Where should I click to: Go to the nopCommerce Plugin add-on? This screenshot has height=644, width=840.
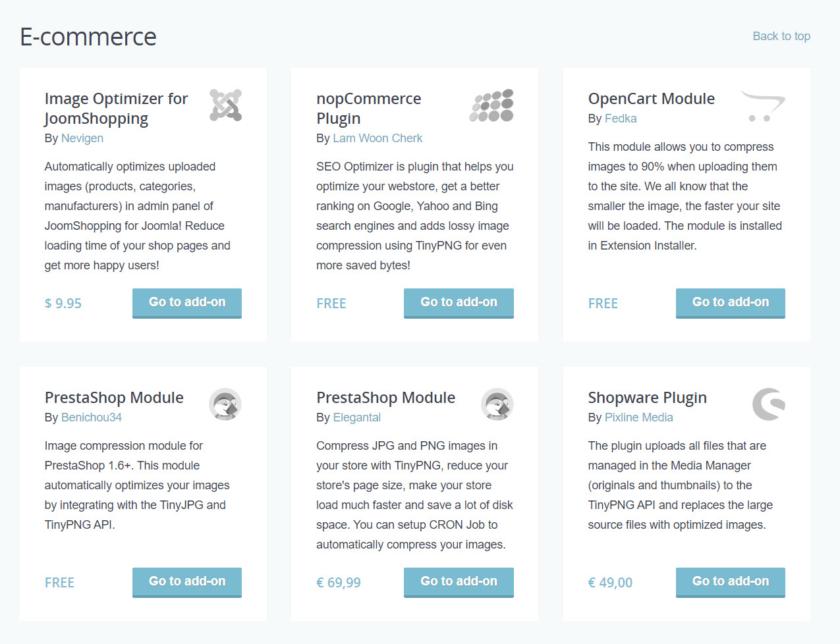(x=459, y=303)
